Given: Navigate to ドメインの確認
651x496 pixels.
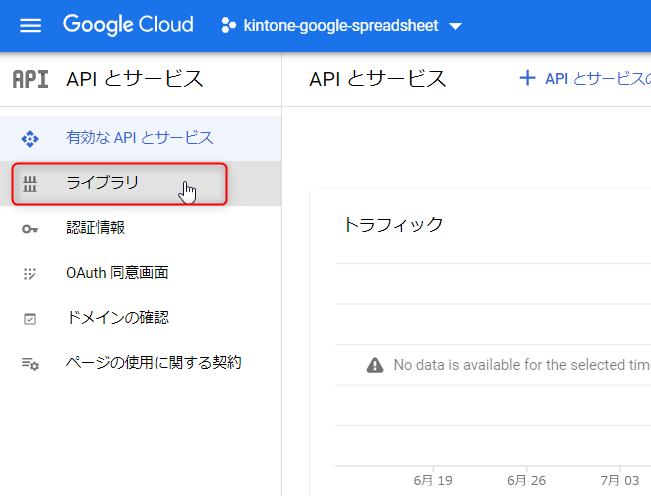Looking at the screenshot, I should (117, 318).
